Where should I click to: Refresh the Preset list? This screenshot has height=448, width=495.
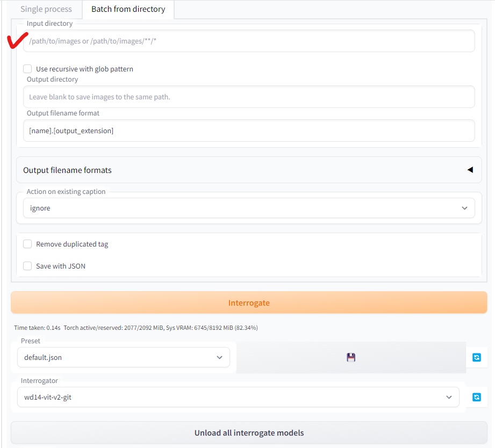476,357
